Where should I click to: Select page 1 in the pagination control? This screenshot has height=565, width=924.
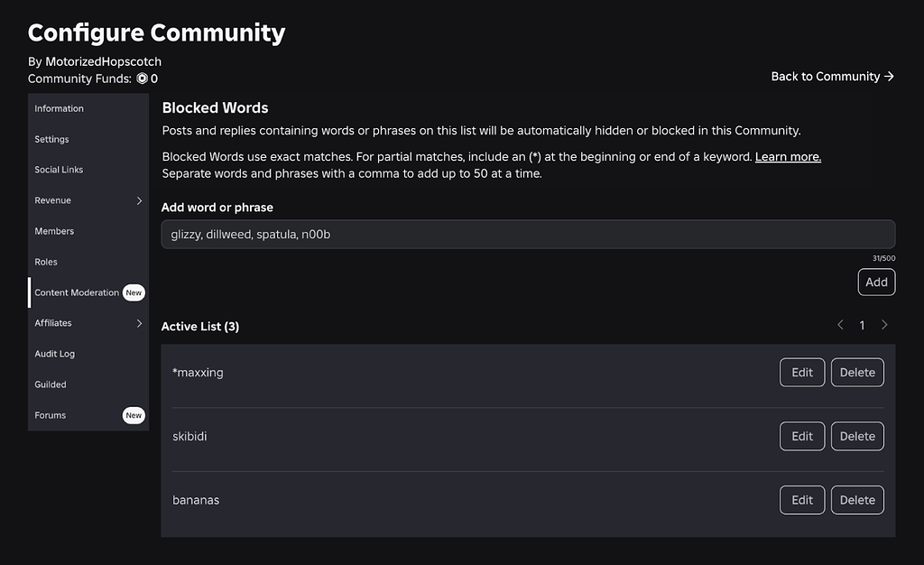coord(862,325)
